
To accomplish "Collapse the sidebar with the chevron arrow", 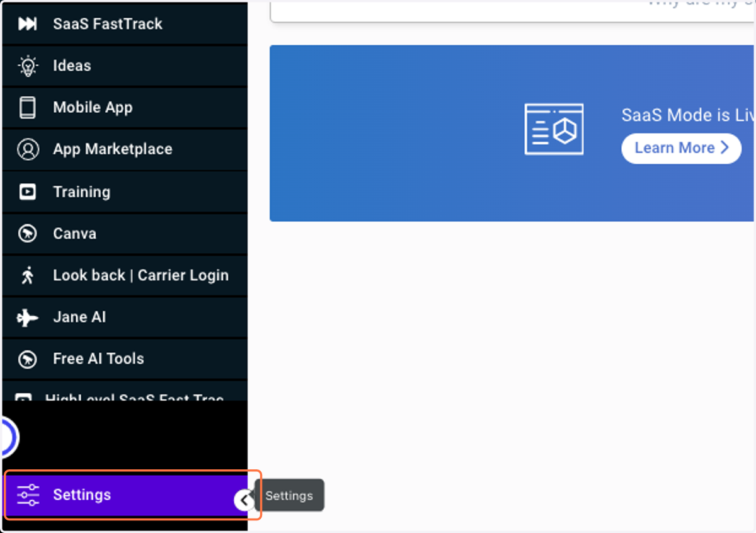I will (244, 501).
